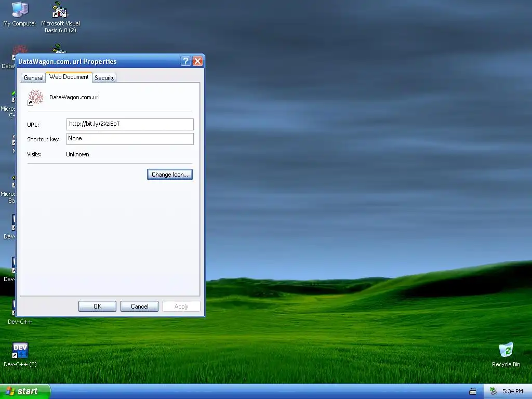Click the dialog title bar text
Viewport: 532px width, 399px height.
[67, 61]
